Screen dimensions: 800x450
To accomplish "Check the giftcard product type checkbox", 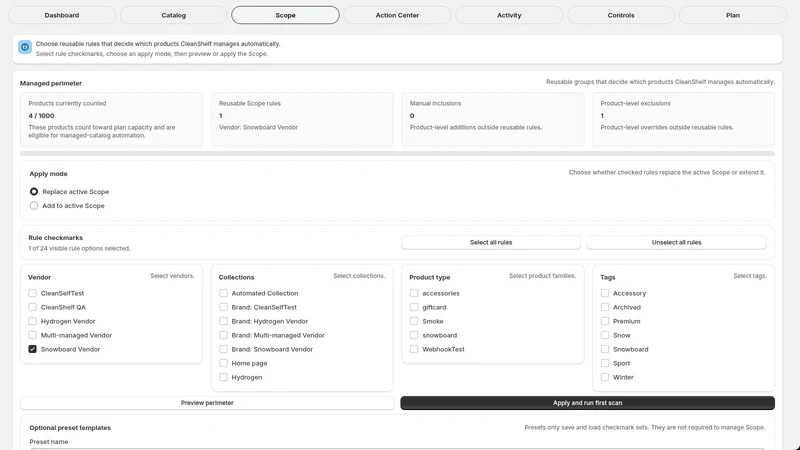I will (414, 307).
